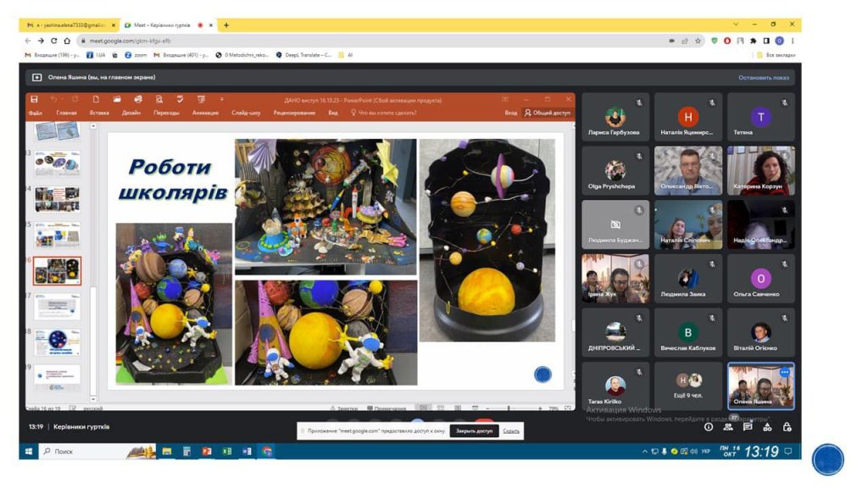Open the Chrome three-dot menu
Image resolution: width=868 pixels, height=488 pixels.
point(793,41)
